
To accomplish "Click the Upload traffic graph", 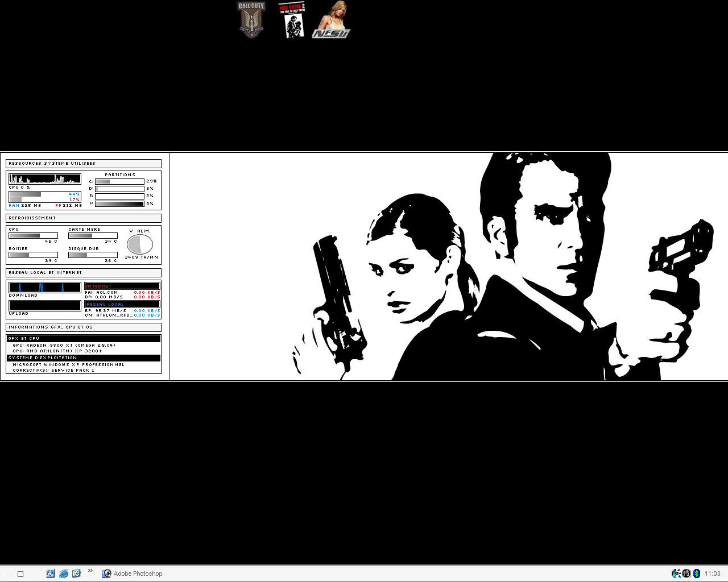I will 45,306.
